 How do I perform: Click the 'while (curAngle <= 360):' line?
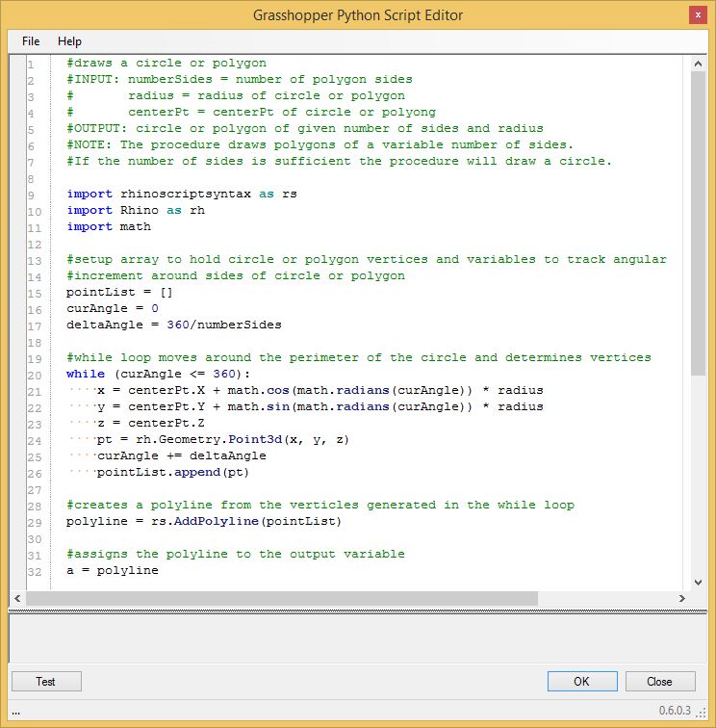(158, 374)
